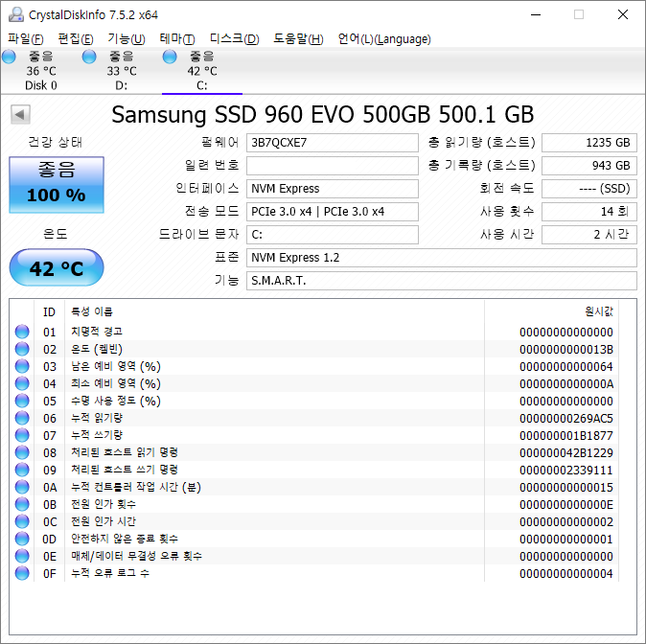This screenshot has height=644, width=646.
Task: Click status orb for attribute 03 남은 예비 영역
Action: pyautogui.click(x=22, y=366)
